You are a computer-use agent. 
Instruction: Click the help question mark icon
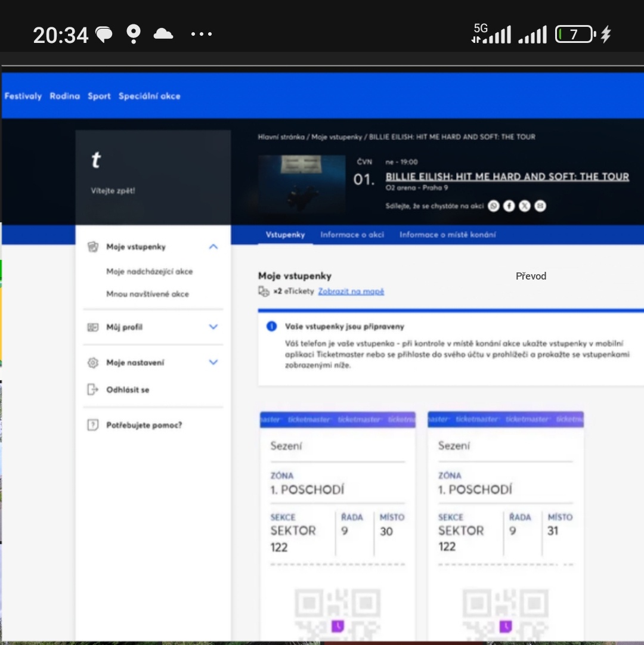point(93,424)
